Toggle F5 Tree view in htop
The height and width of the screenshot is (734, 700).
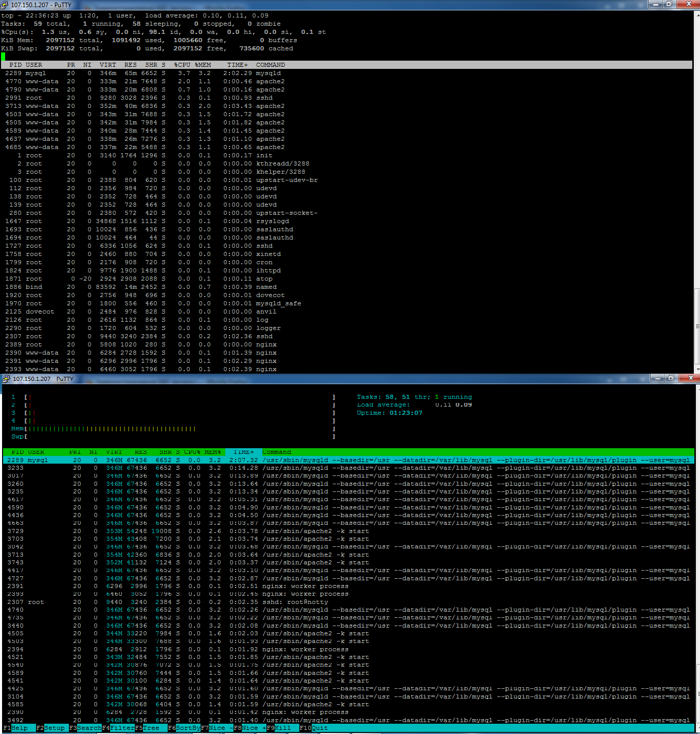coord(151,728)
